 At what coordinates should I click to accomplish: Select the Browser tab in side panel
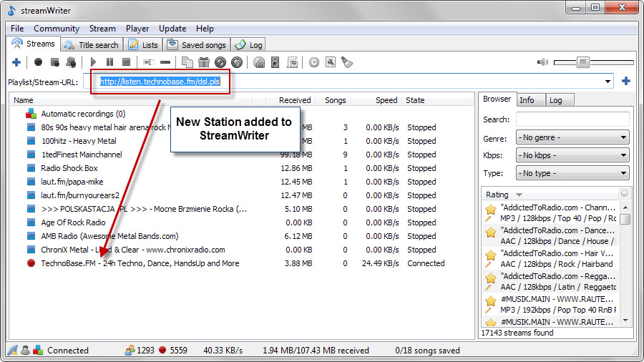(x=497, y=99)
